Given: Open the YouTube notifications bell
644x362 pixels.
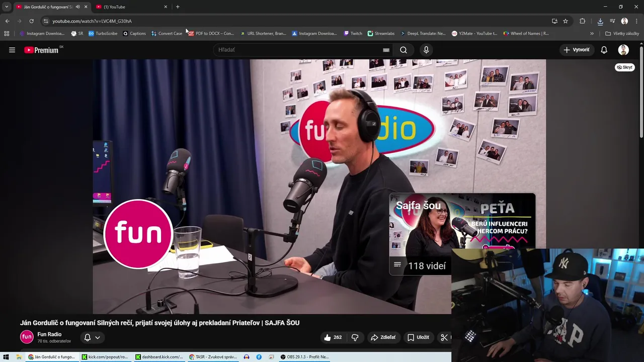Looking at the screenshot, I should point(604,50).
